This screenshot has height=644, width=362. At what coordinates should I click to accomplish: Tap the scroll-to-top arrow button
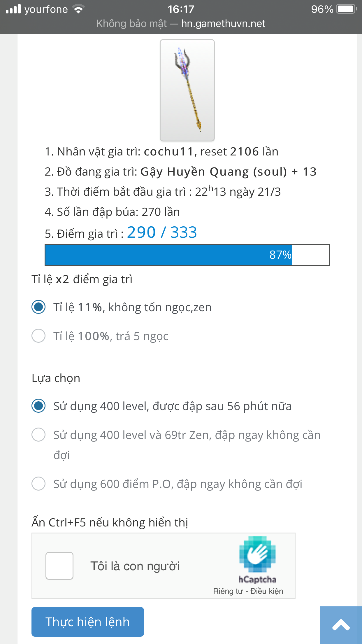click(x=341, y=625)
